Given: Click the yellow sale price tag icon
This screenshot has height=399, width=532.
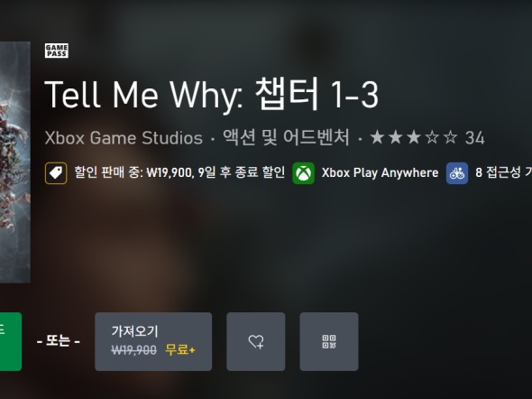Looking at the screenshot, I should pos(56,173).
